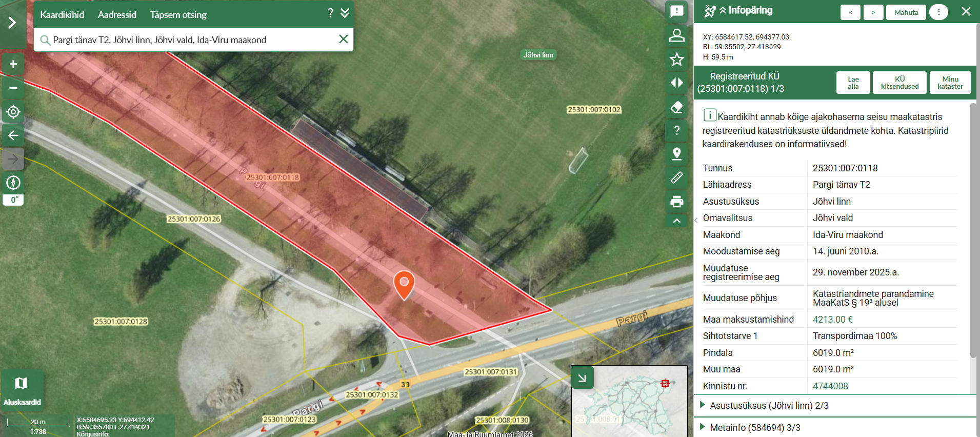The image size is (980, 437).
Task: Collapse the overview minimap
Action: [x=582, y=378]
